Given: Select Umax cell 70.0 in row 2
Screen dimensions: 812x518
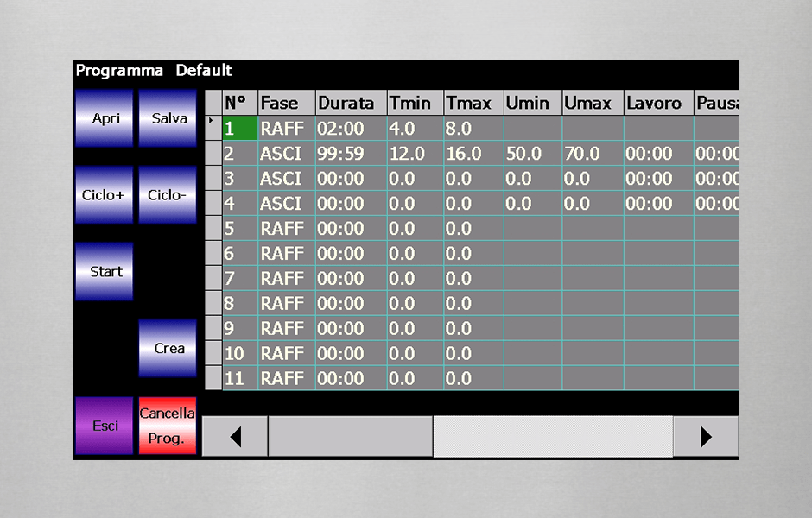Looking at the screenshot, I should click(x=593, y=153).
